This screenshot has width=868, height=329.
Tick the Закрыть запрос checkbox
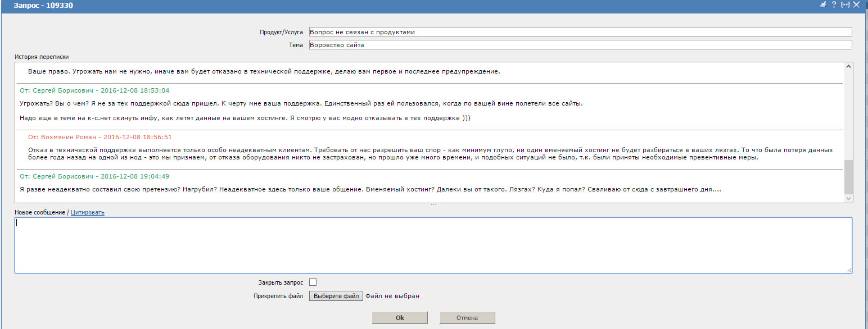click(313, 282)
